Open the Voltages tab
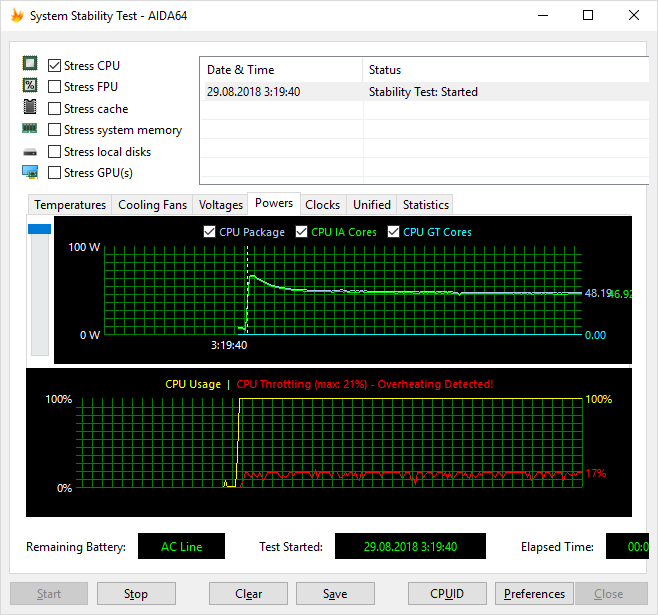Screen dimensions: 658x615 (221, 205)
